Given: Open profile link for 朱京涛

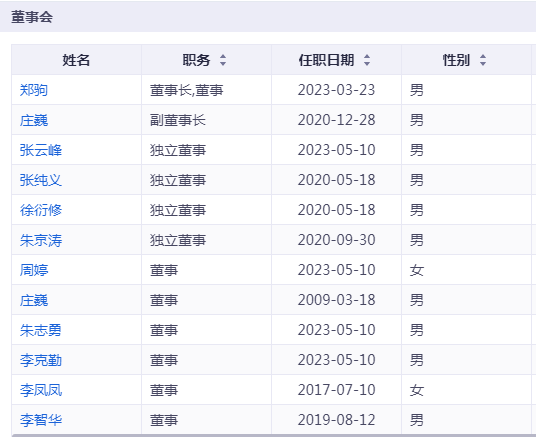Looking at the screenshot, I should point(41,240).
